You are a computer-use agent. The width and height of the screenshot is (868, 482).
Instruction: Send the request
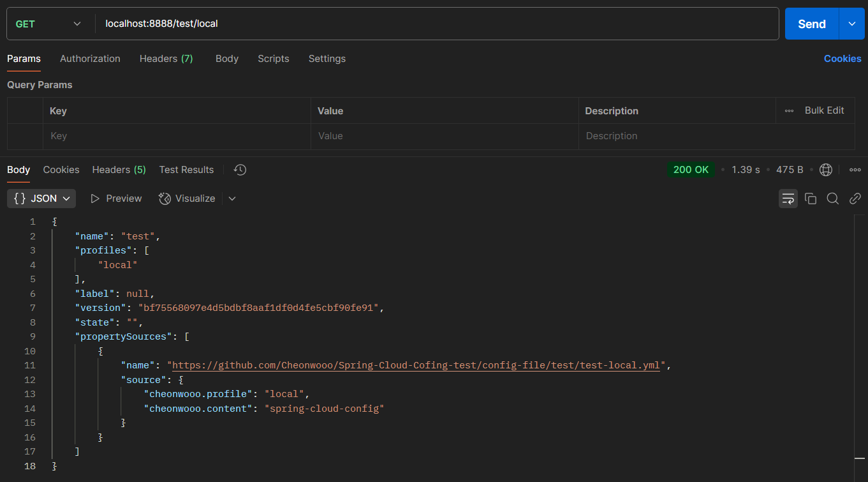[812, 24]
